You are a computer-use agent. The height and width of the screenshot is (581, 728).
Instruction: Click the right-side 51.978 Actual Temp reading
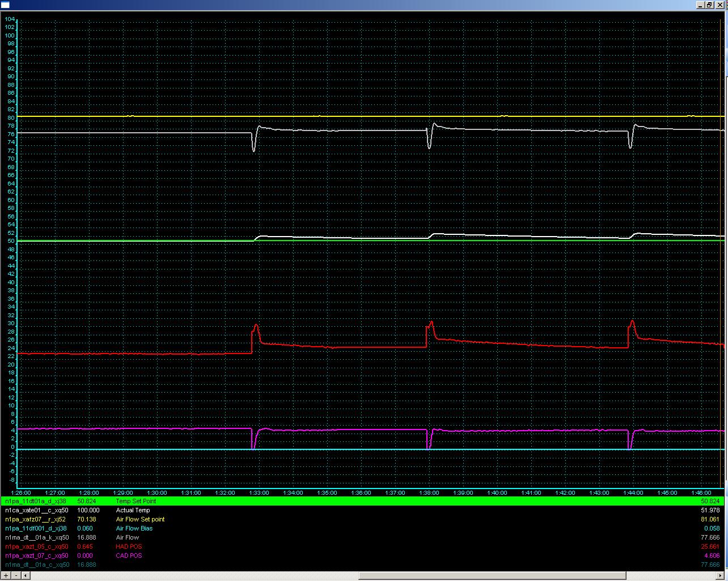(710, 510)
